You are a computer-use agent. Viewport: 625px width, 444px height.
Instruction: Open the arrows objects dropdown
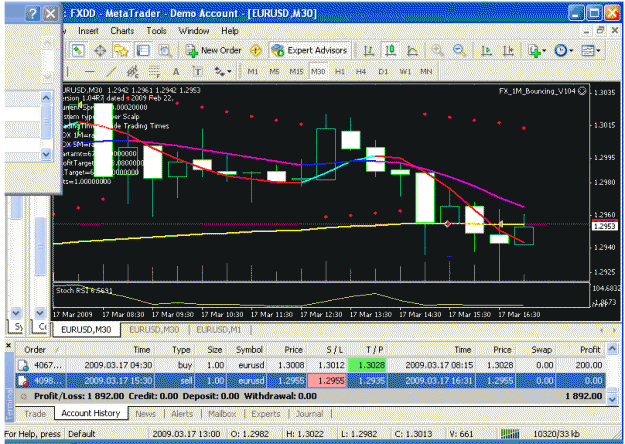click(222, 72)
